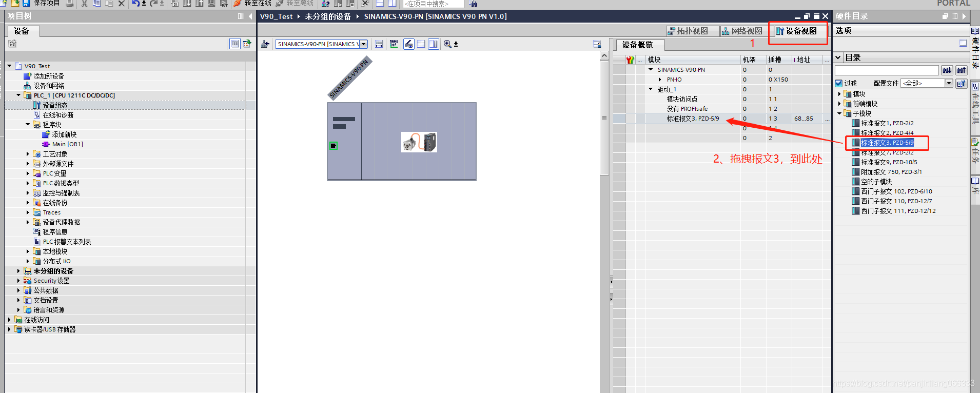980x393 pixels.
Task: Select 西门子报文 111, PZD-12/12 in catalog
Action: [898, 211]
